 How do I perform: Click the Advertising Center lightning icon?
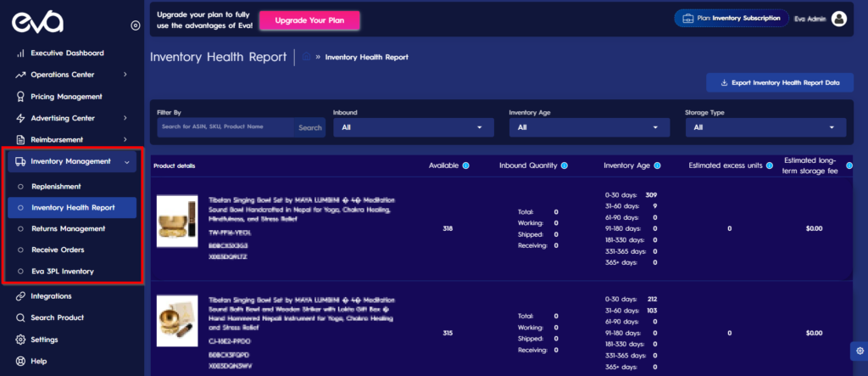(20, 118)
